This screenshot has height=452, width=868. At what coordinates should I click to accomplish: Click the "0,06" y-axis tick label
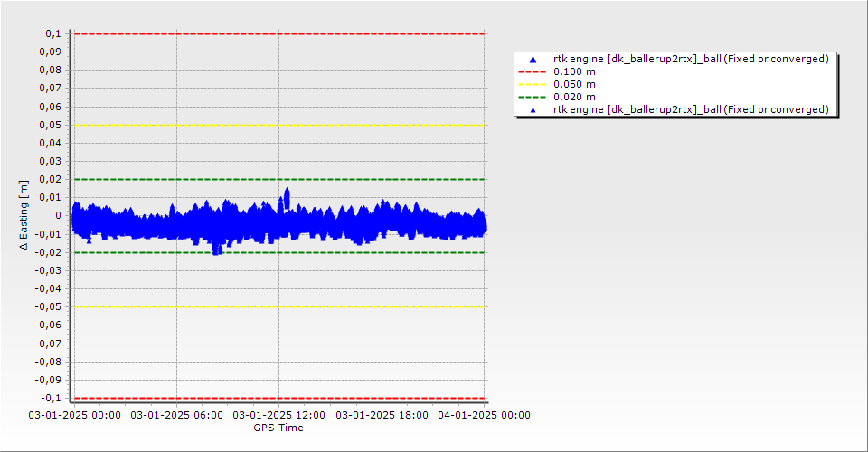[51, 107]
